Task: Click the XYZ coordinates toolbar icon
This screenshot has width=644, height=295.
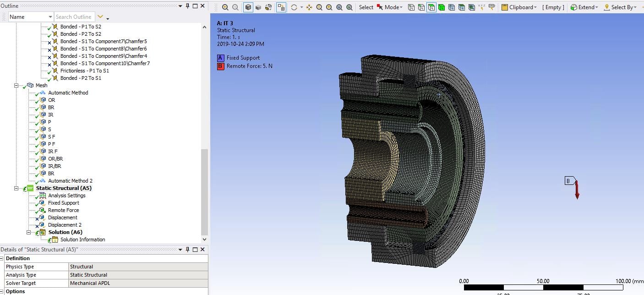Action: (481, 7)
